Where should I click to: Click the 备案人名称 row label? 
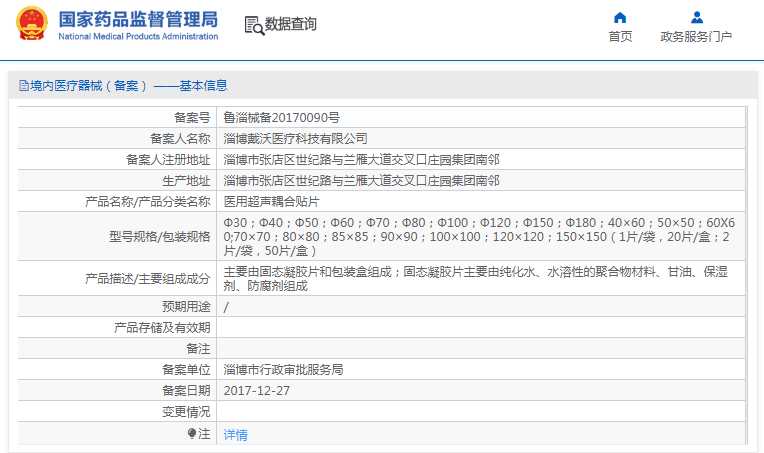[x=180, y=138]
